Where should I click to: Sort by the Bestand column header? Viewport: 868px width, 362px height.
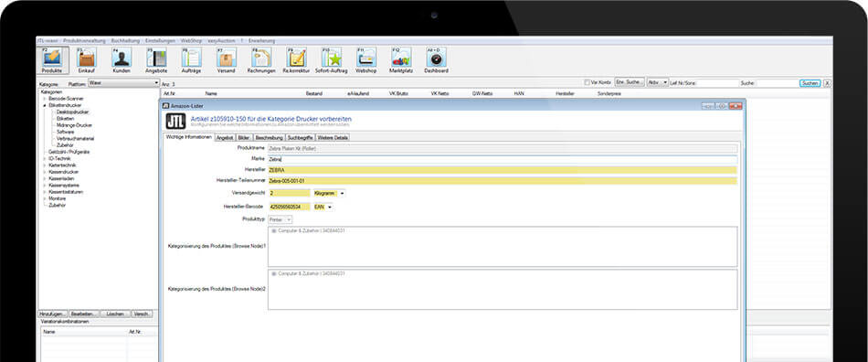pos(314,94)
